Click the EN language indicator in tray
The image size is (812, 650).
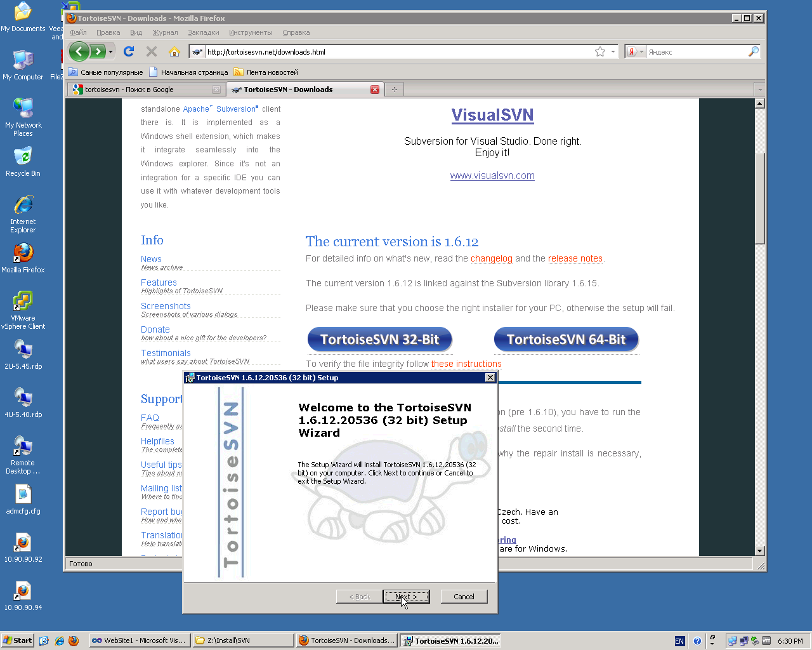tap(679, 641)
